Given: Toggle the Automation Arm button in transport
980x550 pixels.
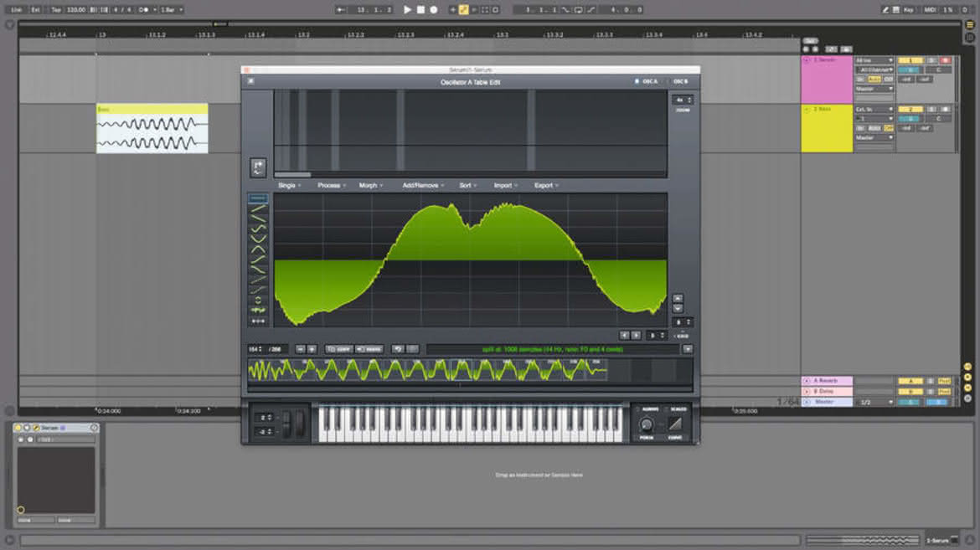Looking at the screenshot, I should (x=464, y=9).
